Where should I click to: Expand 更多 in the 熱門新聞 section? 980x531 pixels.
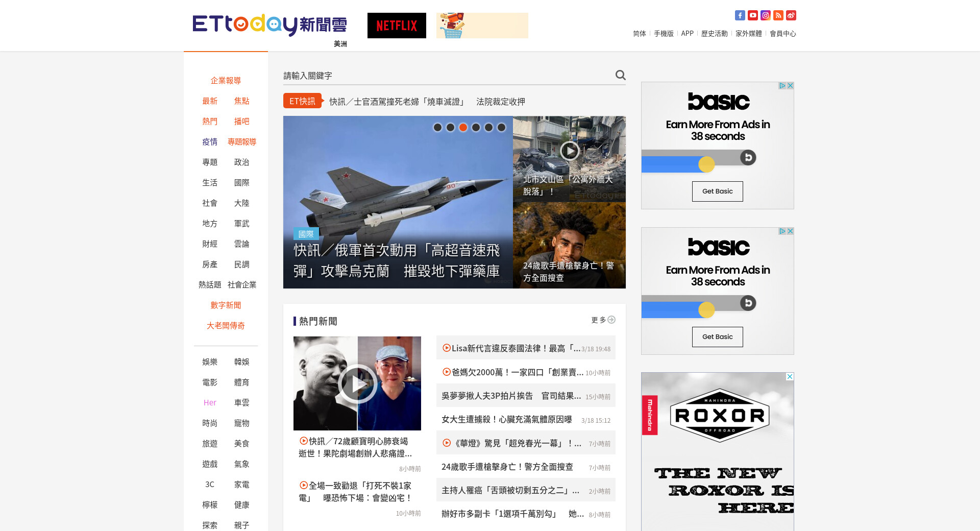[603, 320]
